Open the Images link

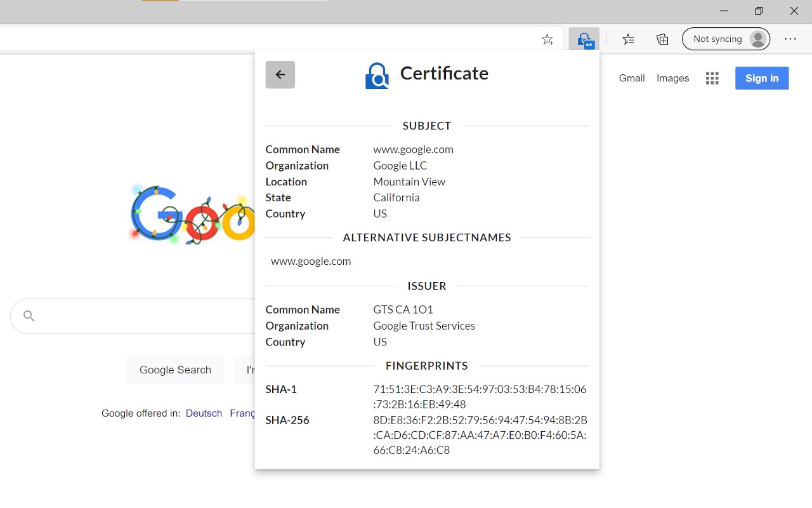672,78
